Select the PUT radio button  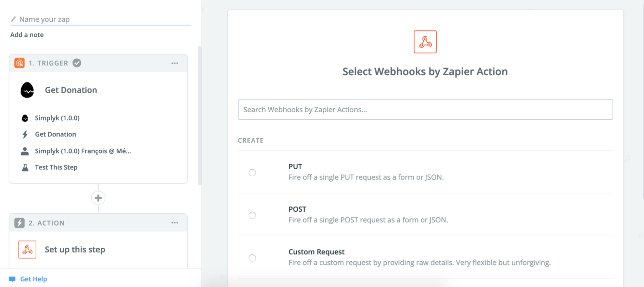click(x=252, y=173)
